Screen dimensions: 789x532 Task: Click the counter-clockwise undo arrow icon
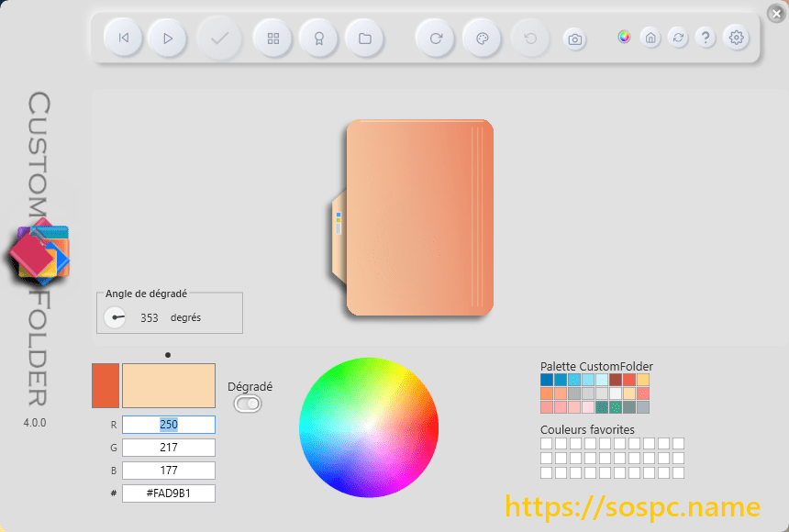(530, 39)
